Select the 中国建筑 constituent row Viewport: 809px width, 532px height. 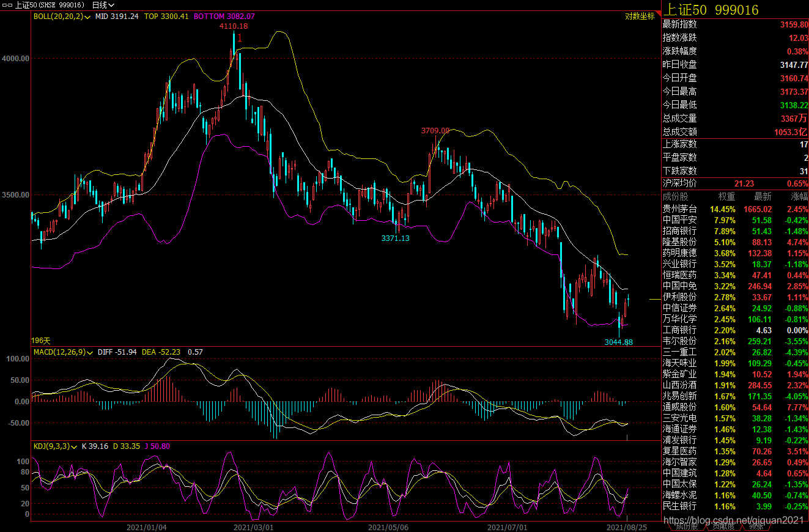[735, 473]
